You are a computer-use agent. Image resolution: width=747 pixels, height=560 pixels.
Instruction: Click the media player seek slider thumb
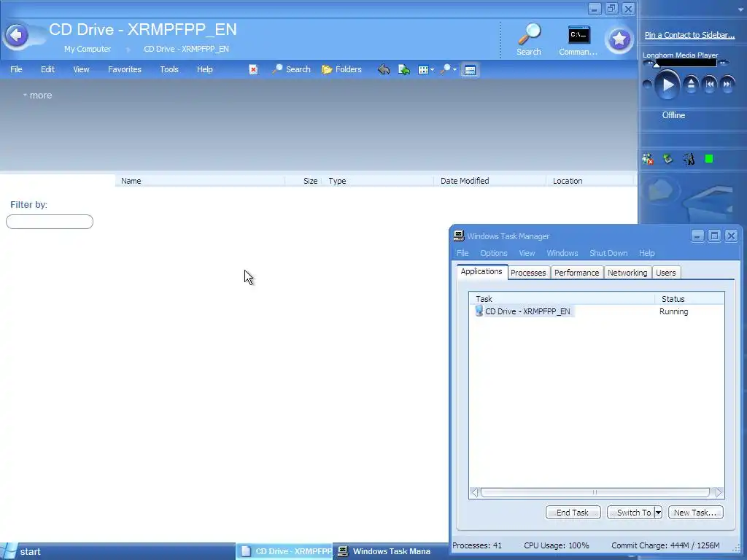(x=657, y=64)
